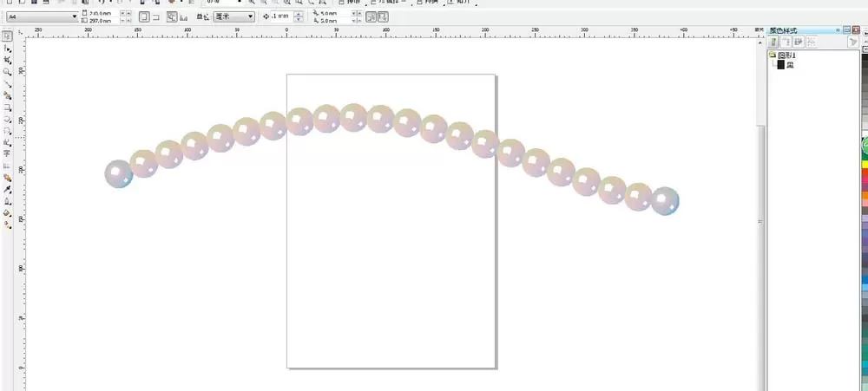The height and width of the screenshot is (391, 868).
Task: Click the horizontal duplicate distance 5.0 mm field
Action: 335,13
